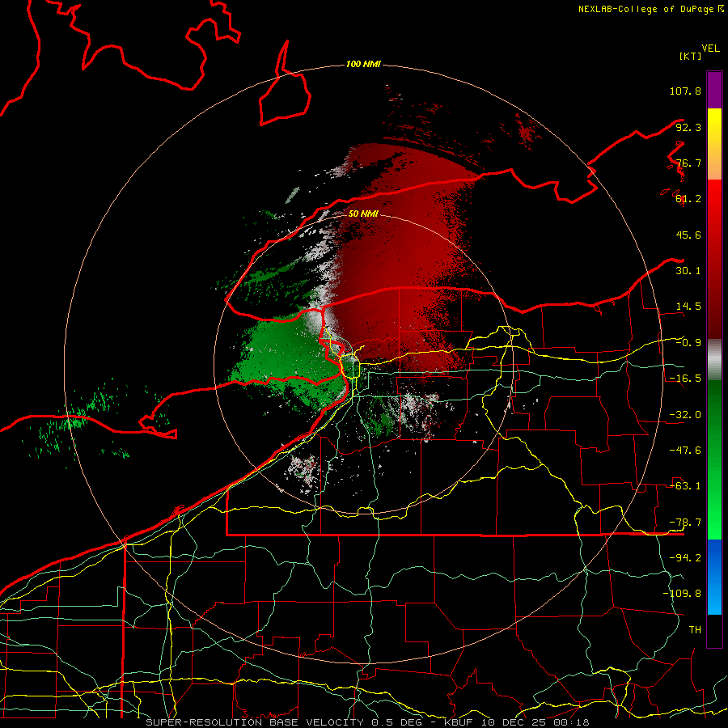Screen dimensions: 728x728
Task: Select the -78.7 scale value
Action: coord(685,523)
